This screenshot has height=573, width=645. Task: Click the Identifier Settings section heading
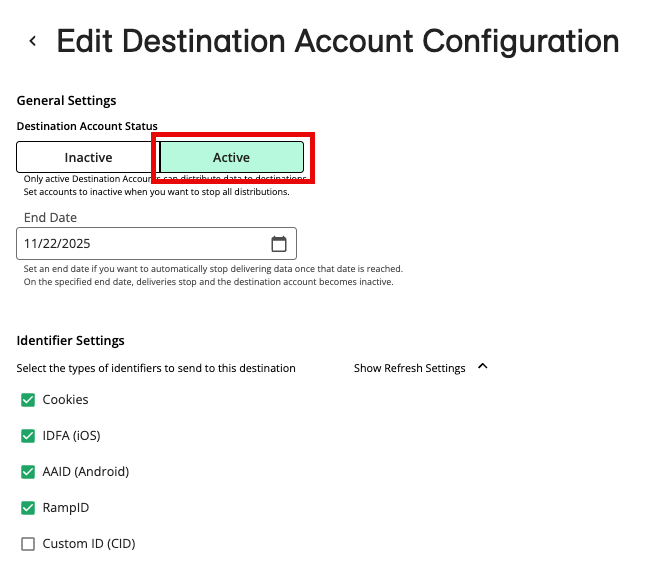(70, 341)
